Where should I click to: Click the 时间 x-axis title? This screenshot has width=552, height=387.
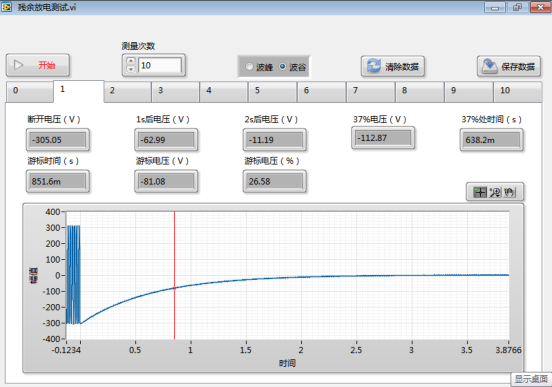pos(287,363)
